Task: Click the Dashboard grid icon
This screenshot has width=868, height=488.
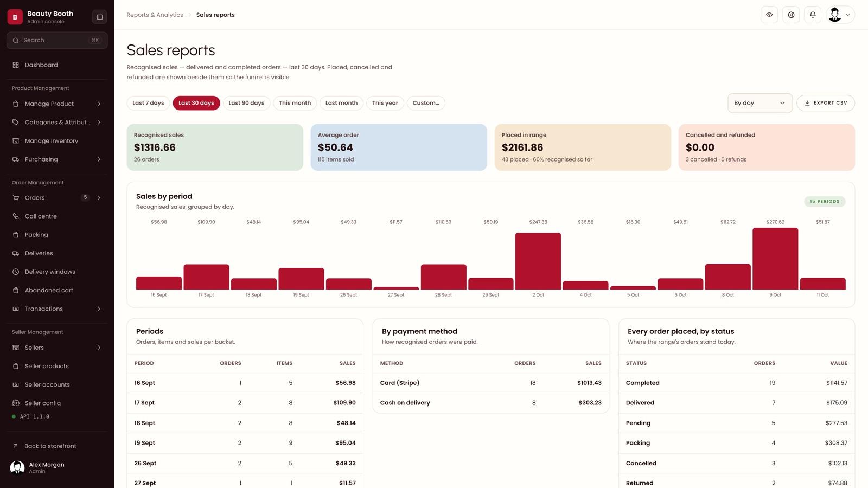Action: click(16, 65)
